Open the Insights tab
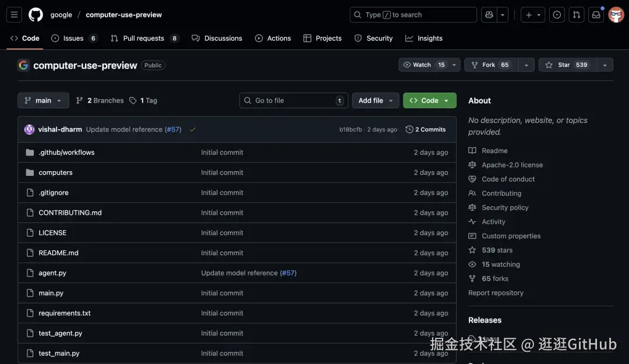Image resolution: width=629 pixels, height=364 pixels. (x=424, y=38)
